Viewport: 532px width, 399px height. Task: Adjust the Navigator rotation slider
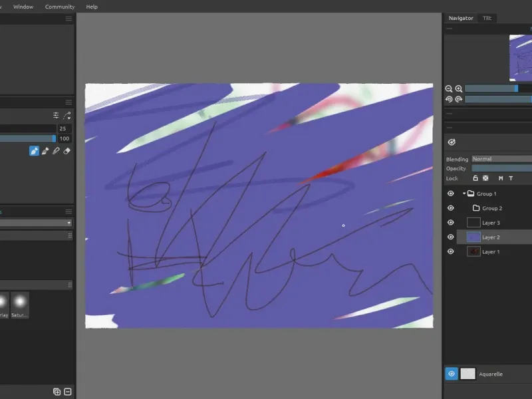pyautogui.click(x=498, y=99)
